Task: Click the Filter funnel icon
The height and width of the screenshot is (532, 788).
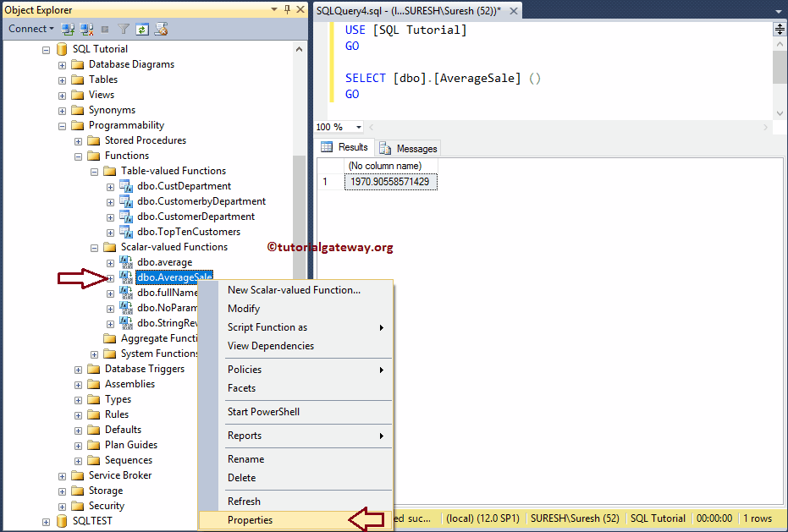Action: [123, 29]
